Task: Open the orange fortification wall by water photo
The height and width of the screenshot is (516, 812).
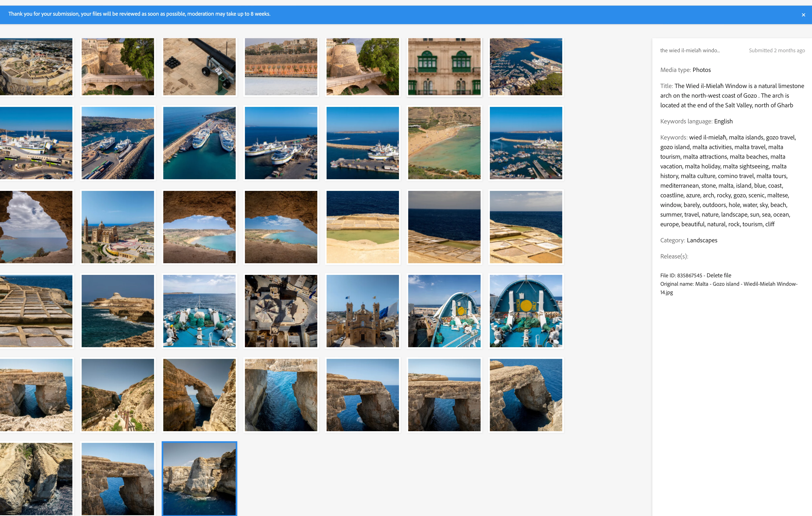Action: (281, 66)
